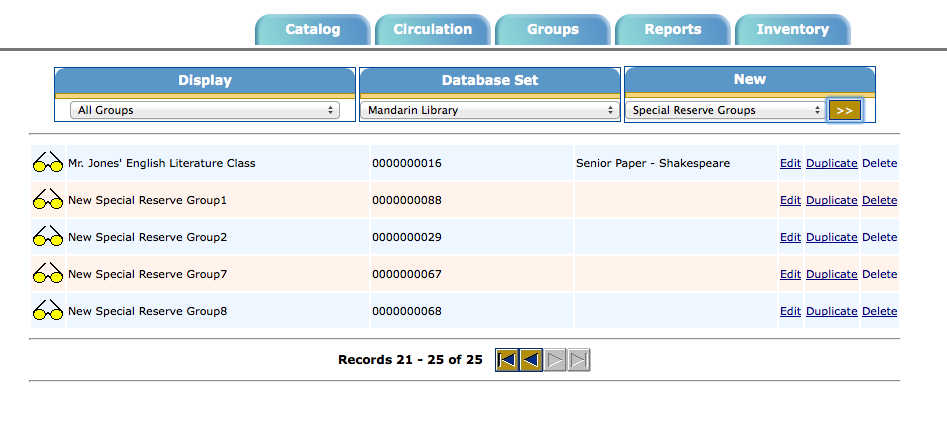Screen dimensions: 947x440
Task: Click Senior Paper - Shakespeare description
Action: click(x=653, y=163)
